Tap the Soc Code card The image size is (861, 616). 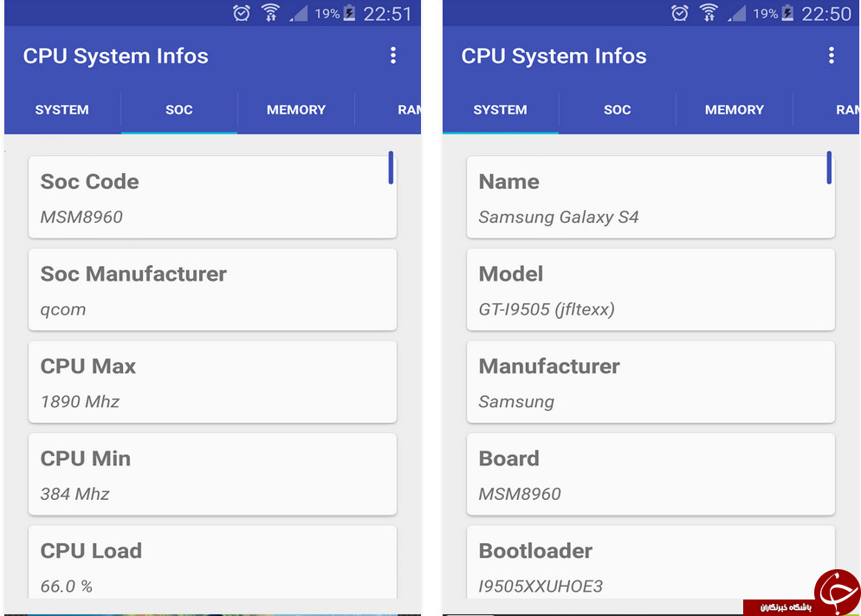coord(212,197)
